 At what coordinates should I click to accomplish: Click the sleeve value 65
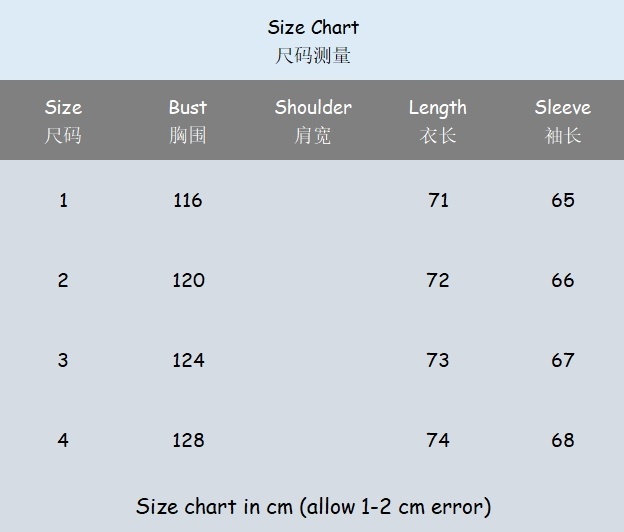click(563, 200)
